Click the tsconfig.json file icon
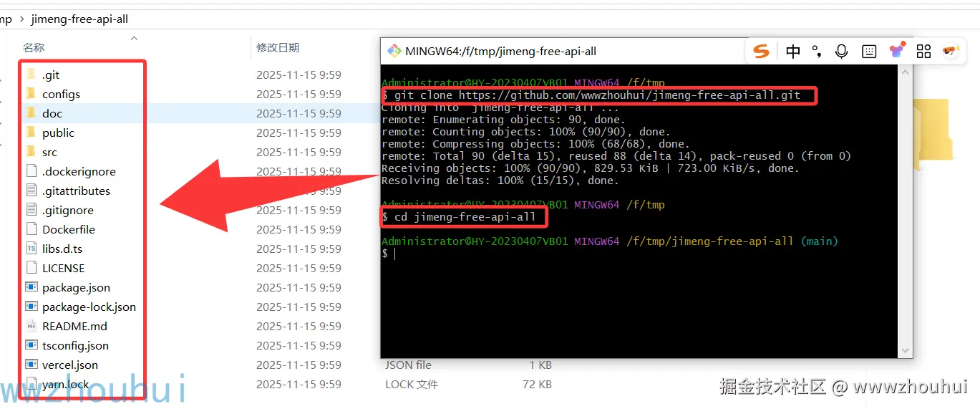Viewport: 980px width, 409px height. (31, 345)
